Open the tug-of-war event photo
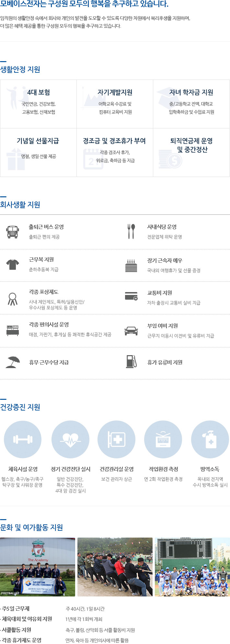The image size is (230, 644). (115, 567)
